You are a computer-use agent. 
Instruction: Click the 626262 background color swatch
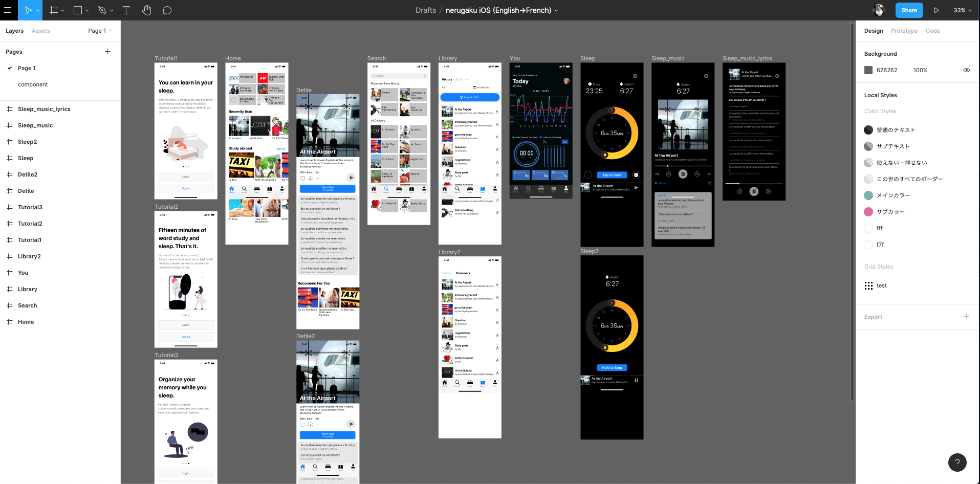coord(868,70)
